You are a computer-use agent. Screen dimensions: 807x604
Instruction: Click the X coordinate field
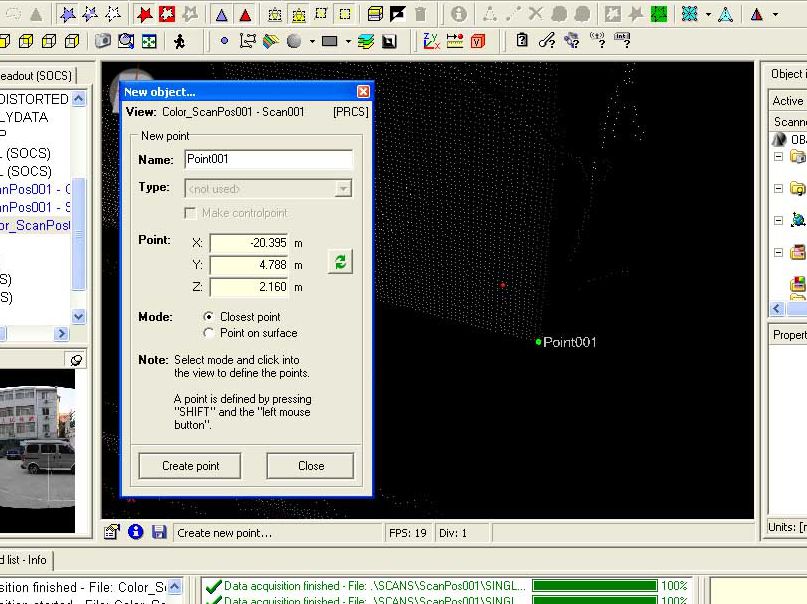tap(249, 243)
